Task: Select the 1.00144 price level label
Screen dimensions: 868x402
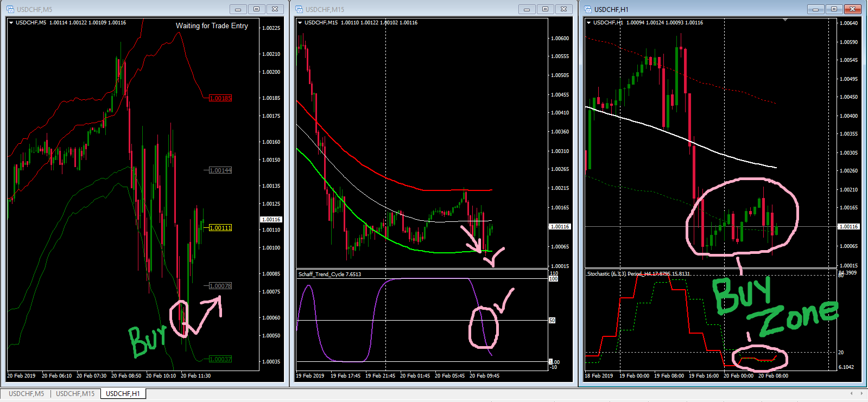Action: [x=220, y=170]
